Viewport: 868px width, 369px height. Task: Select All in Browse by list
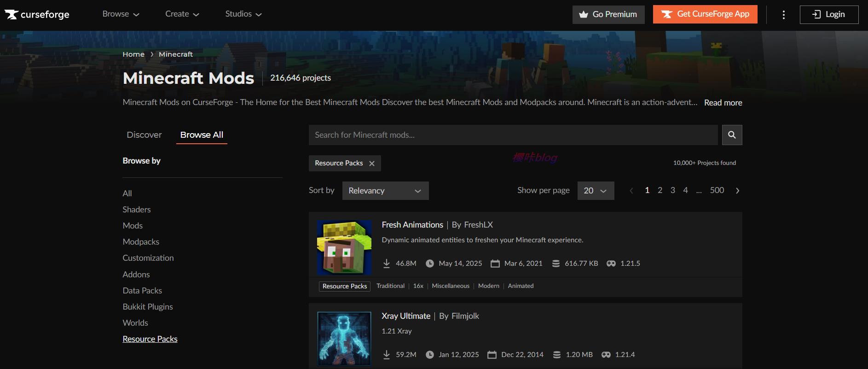coord(127,193)
